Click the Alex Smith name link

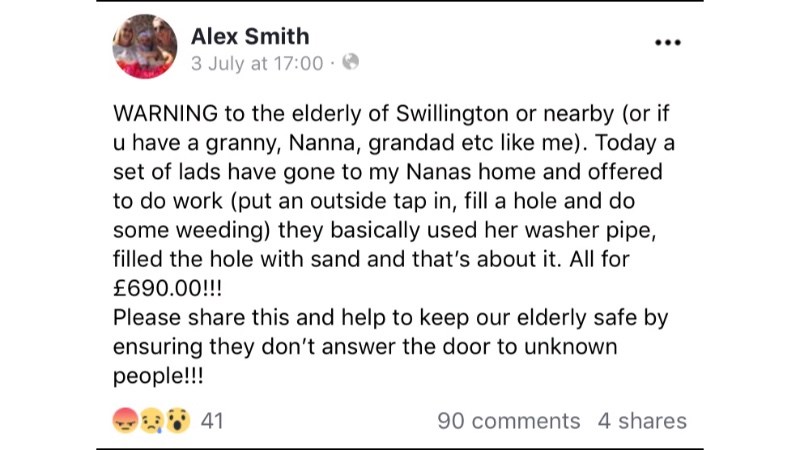pyautogui.click(x=250, y=36)
